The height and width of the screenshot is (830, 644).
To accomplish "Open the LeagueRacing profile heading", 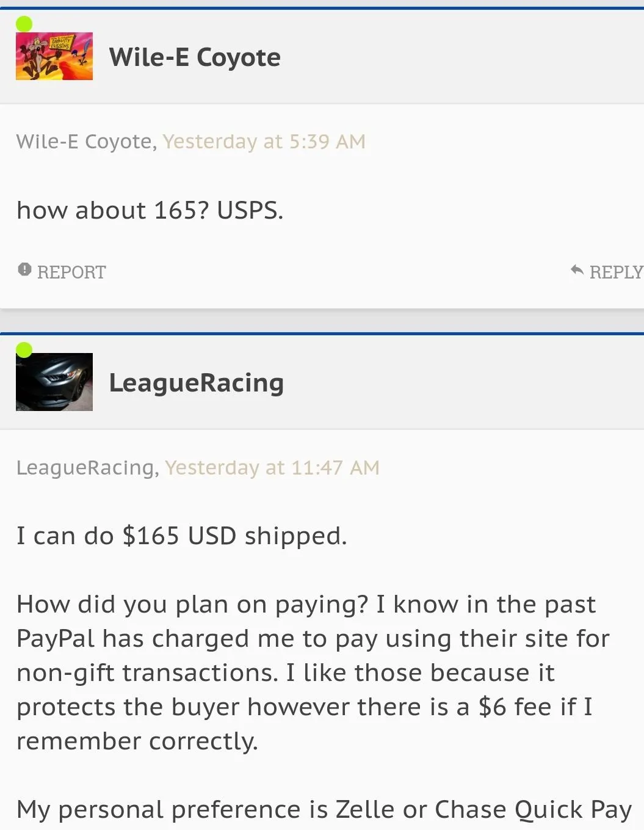I will point(197,383).
